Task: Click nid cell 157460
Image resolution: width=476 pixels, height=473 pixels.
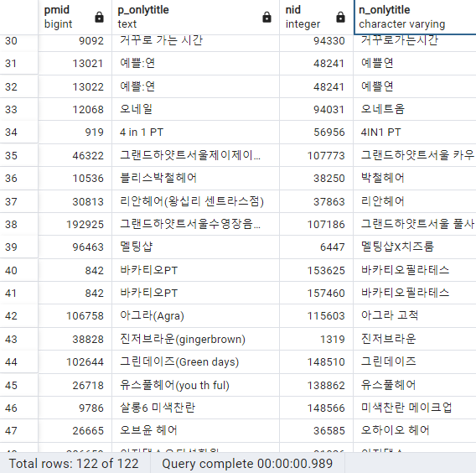Action: (316, 294)
